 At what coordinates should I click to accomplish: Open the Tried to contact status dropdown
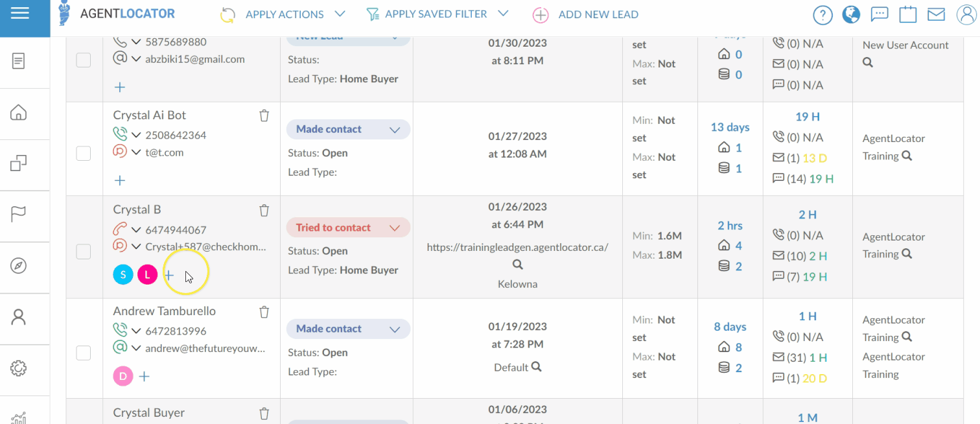(348, 228)
